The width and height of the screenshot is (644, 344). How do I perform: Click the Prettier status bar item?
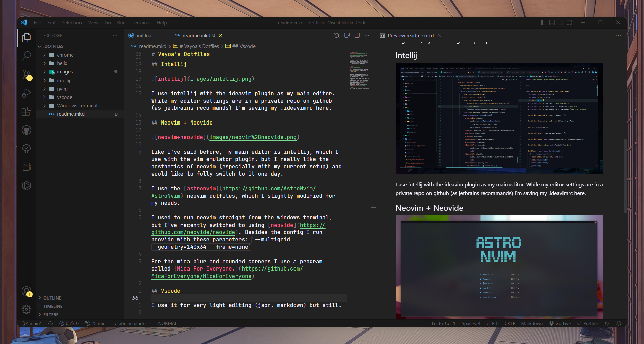(588, 323)
